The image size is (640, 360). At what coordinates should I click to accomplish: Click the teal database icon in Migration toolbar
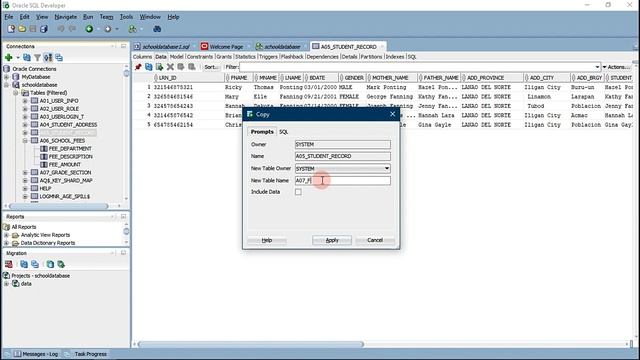pyautogui.click(x=50, y=264)
